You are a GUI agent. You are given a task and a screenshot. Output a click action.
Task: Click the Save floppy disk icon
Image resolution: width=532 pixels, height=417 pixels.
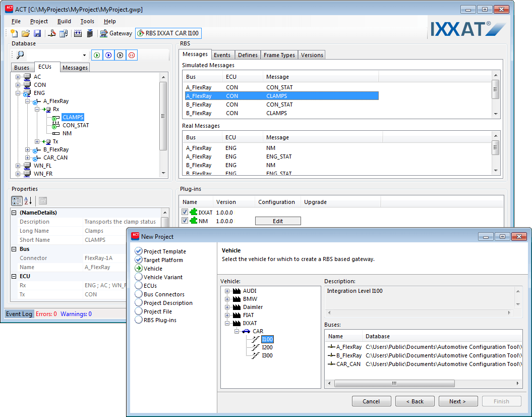[x=37, y=33]
